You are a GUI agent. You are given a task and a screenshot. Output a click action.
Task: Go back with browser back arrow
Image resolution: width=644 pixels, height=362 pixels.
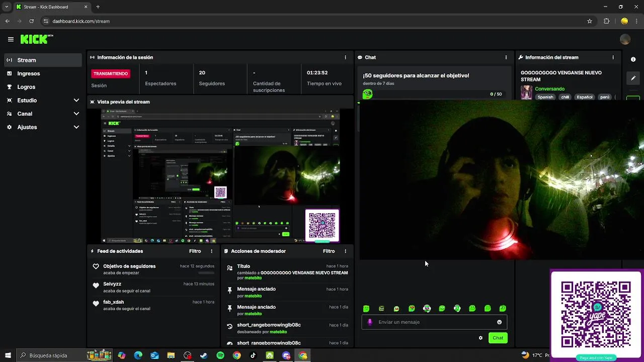pyautogui.click(x=7, y=21)
